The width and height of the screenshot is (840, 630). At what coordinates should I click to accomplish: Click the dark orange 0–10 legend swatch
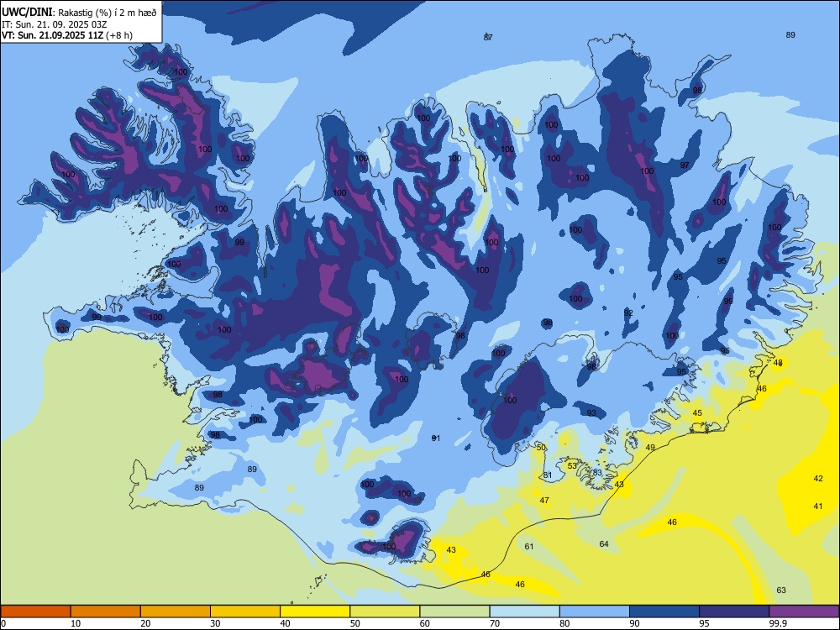click(35, 612)
